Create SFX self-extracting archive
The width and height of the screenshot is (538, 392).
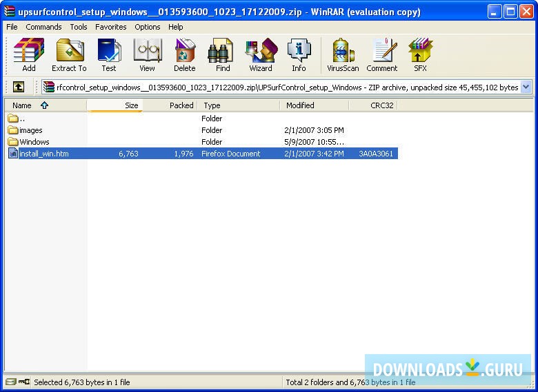[x=420, y=54]
